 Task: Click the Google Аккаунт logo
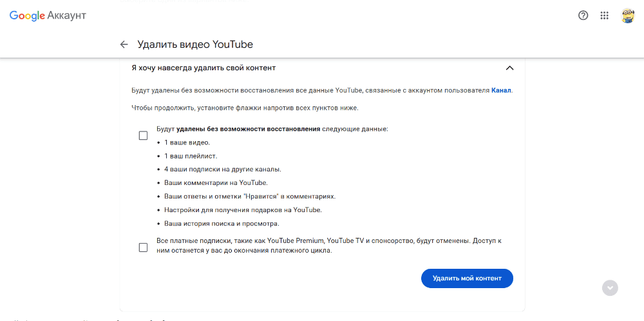point(48,15)
